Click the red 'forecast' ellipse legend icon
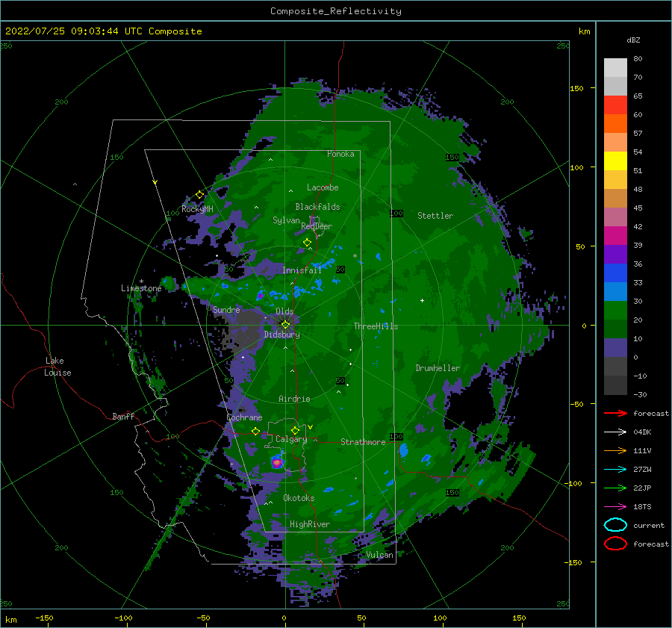This screenshot has width=672, height=628. click(x=615, y=544)
